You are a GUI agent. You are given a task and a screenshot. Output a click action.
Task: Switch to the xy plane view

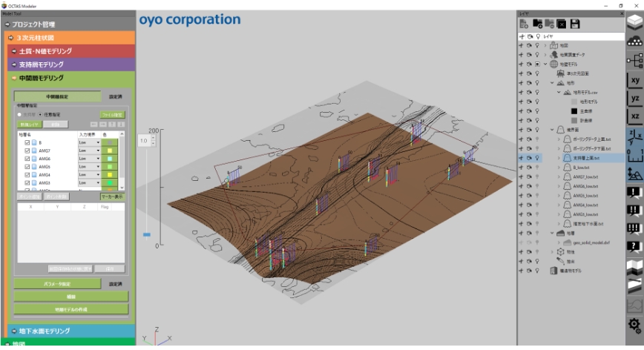click(x=634, y=79)
